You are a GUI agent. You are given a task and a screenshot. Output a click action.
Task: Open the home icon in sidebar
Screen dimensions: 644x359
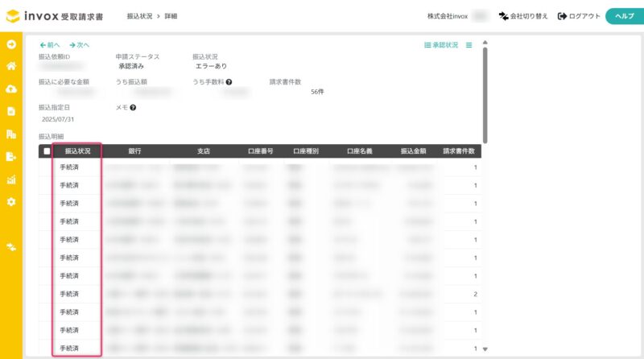(11, 66)
